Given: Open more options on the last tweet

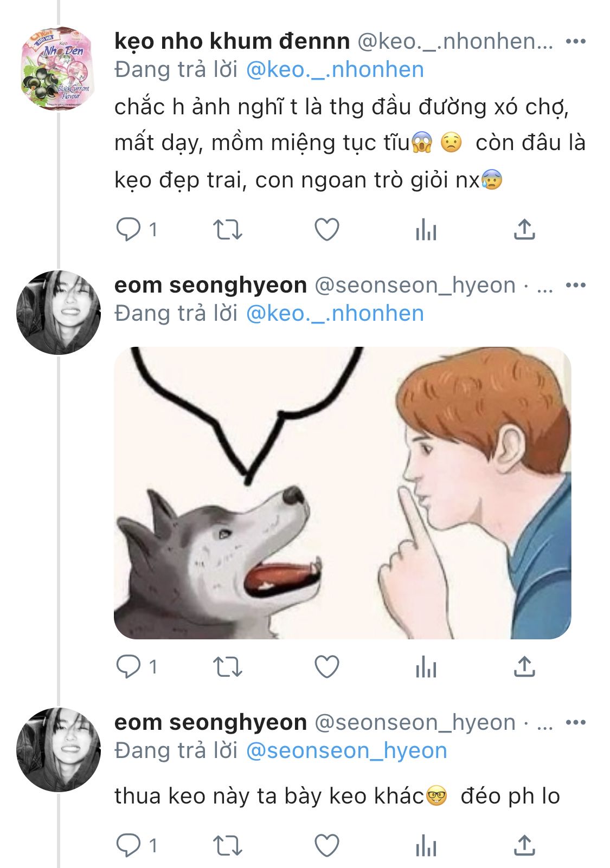Looking at the screenshot, I should (x=575, y=722).
